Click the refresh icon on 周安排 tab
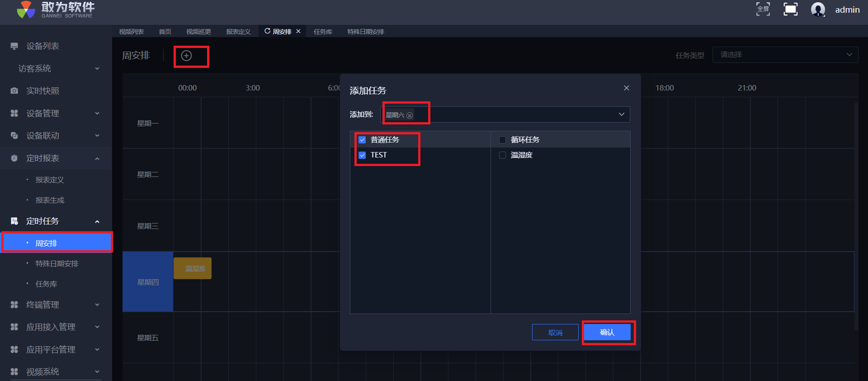 pyautogui.click(x=267, y=31)
